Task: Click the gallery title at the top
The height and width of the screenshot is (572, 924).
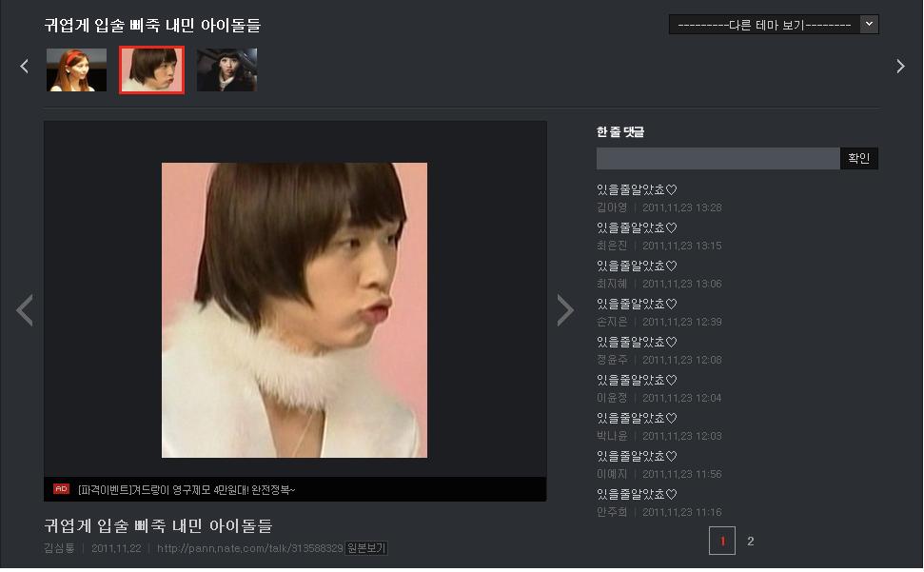Action: pyautogui.click(x=152, y=25)
